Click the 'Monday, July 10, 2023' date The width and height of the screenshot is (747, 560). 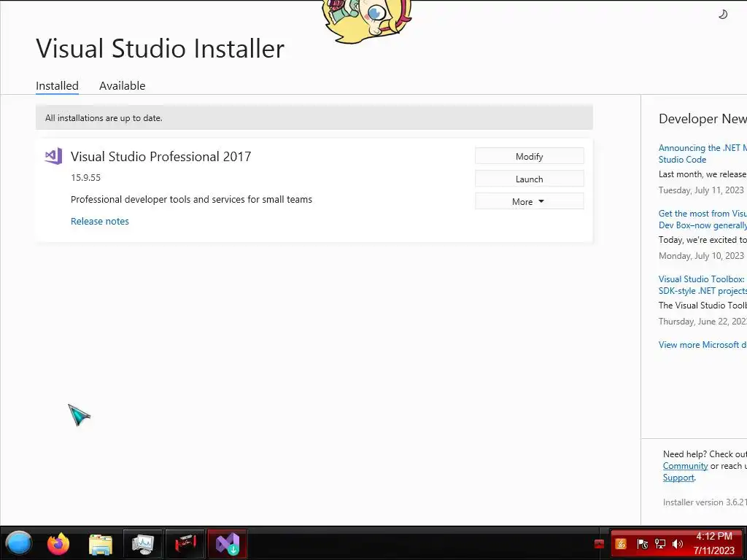701,256
